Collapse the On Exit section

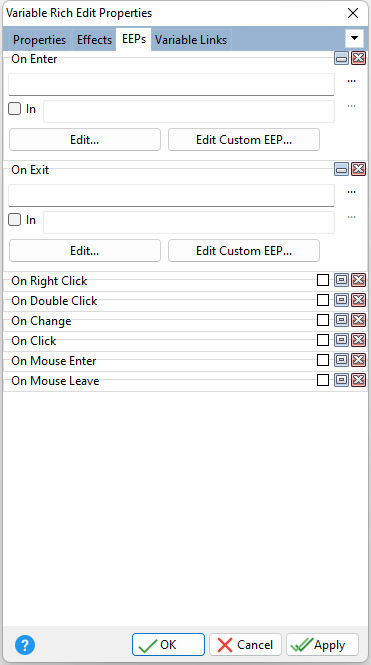coord(341,169)
